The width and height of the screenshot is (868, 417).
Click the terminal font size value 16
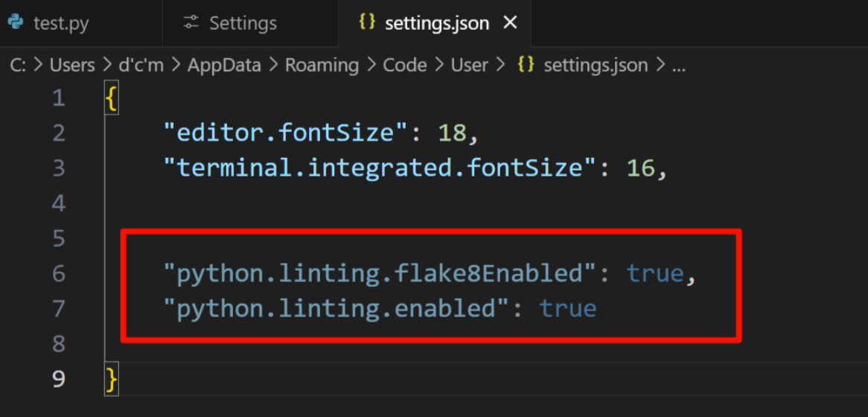point(640,168)
